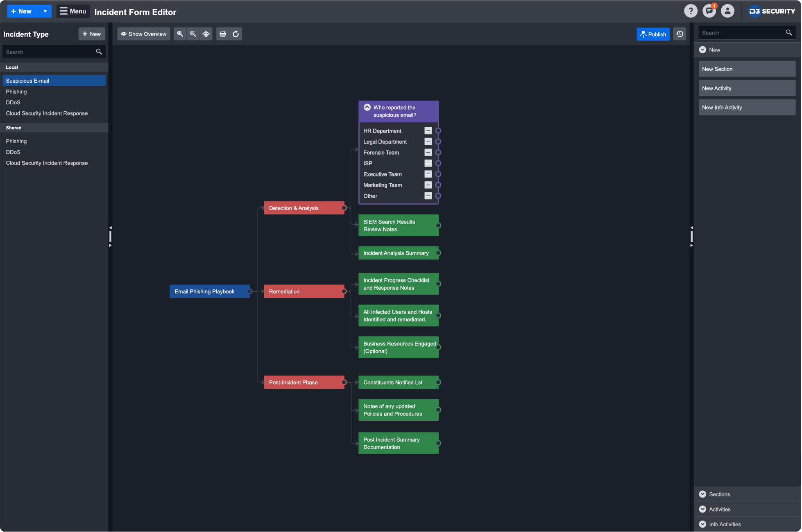This screenshot has height=532, width=802.
Task: Click the print icon
Action: [x=222, y=34]
